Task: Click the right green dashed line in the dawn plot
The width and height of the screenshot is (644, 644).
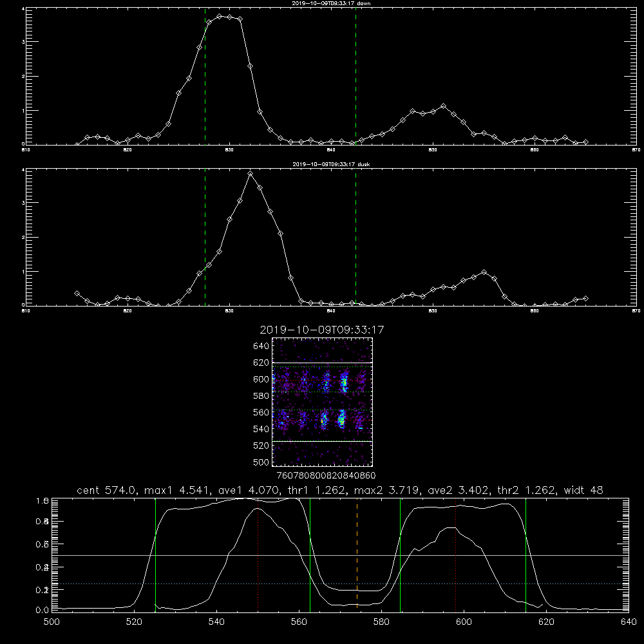Action: [x=355, y=76]
